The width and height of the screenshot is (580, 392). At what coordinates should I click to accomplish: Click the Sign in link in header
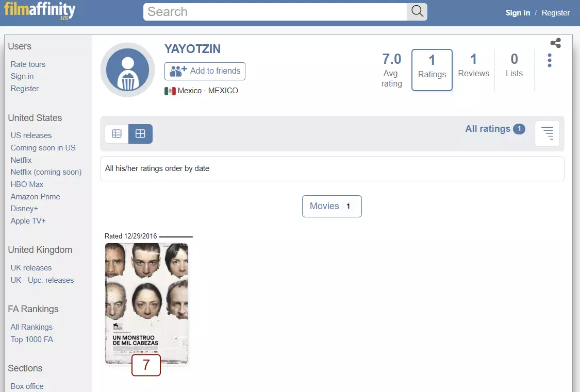point(518,13)
